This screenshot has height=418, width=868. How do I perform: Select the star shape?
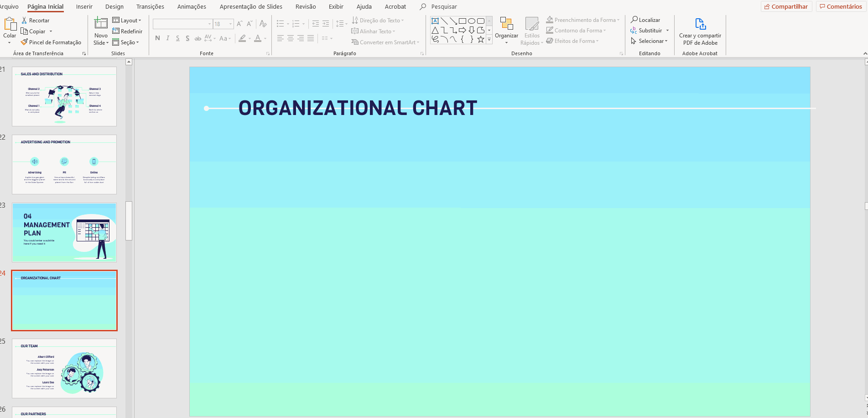pos(481,39)
